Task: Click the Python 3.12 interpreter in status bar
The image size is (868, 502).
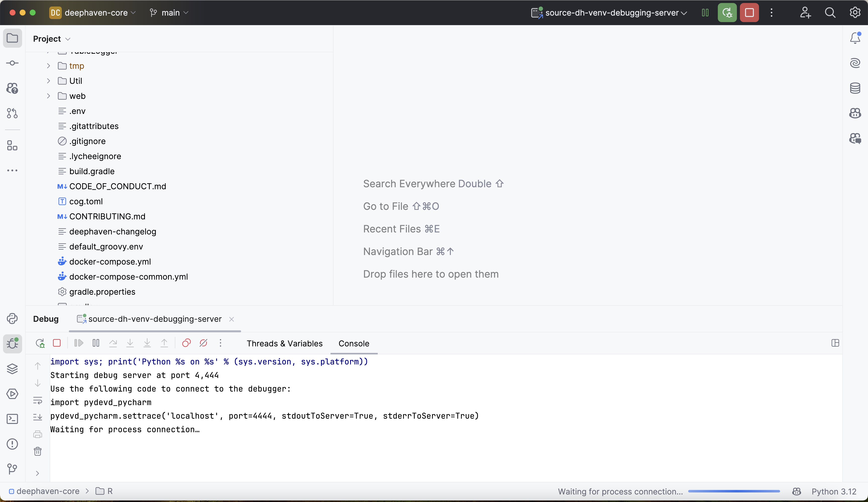Action: [834, 491]
